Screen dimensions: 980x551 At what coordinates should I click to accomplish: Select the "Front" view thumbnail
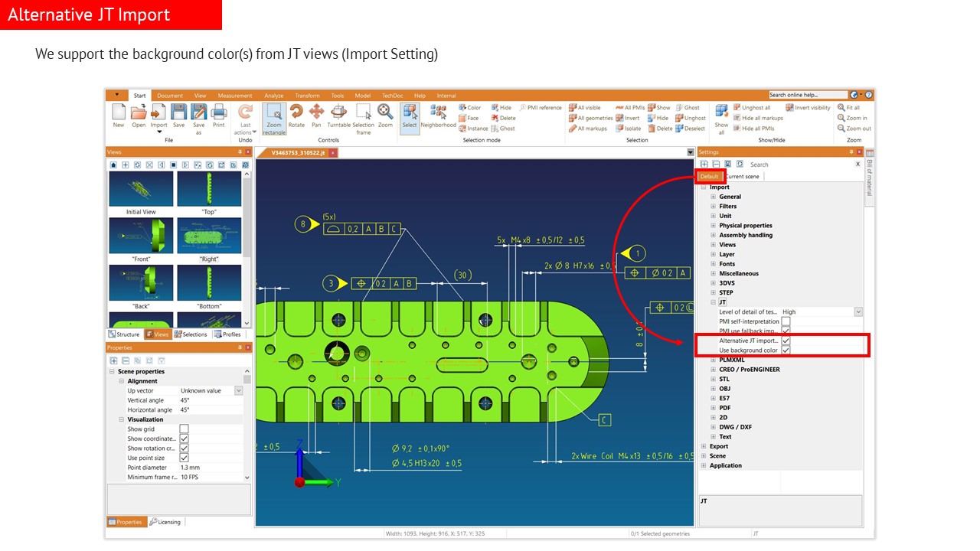point(141,236)
